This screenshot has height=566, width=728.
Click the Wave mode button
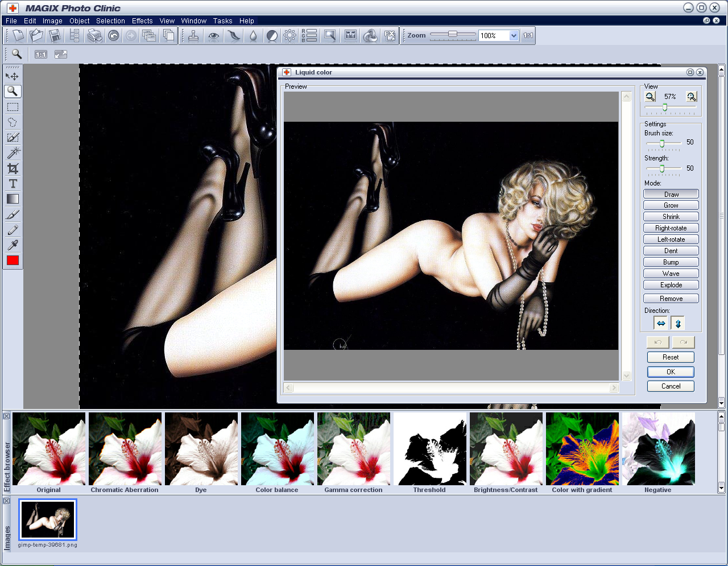tap(671, 274)
